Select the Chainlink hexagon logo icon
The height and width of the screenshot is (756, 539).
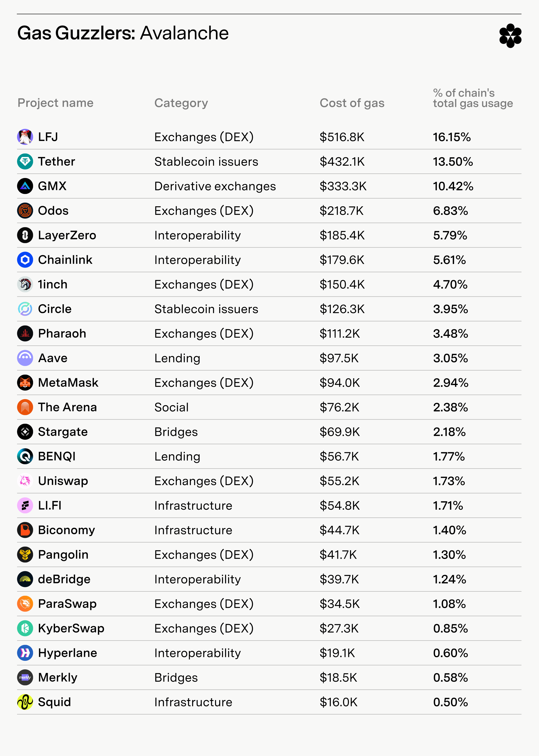pos(25,260)
